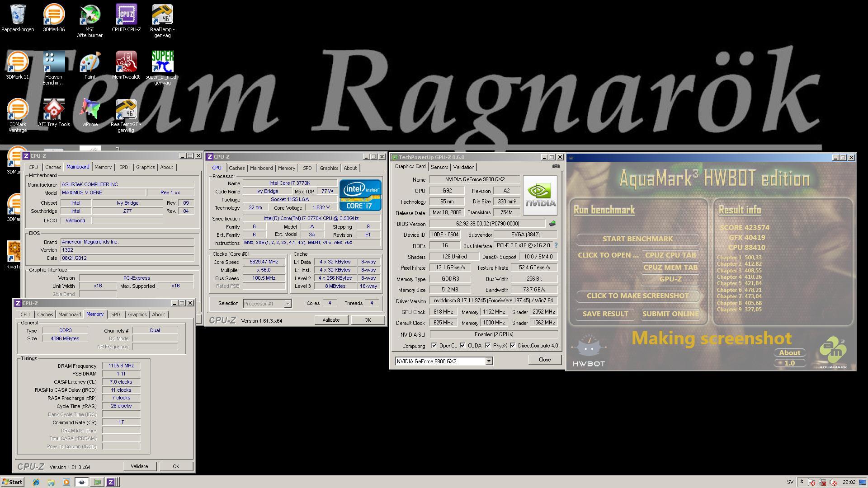The image size is (868, 488).
Task: Click the About button in AquaMark
Action: [789, 353]
